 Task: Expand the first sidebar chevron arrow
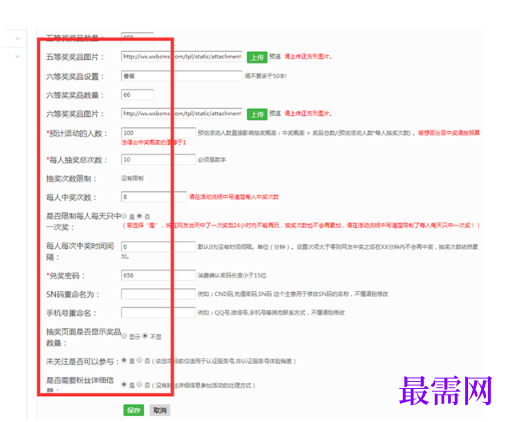(18, 39)
